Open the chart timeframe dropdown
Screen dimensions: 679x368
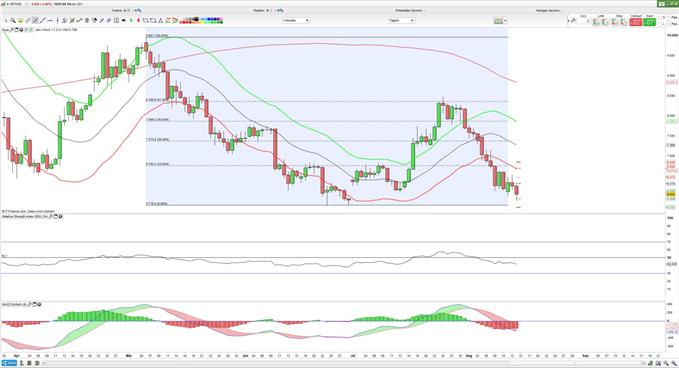coord(296,20)
